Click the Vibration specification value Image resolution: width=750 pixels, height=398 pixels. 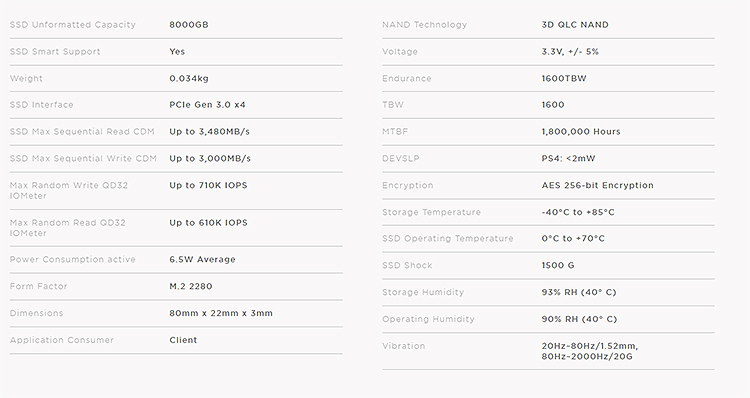click(x=590, y=351)
